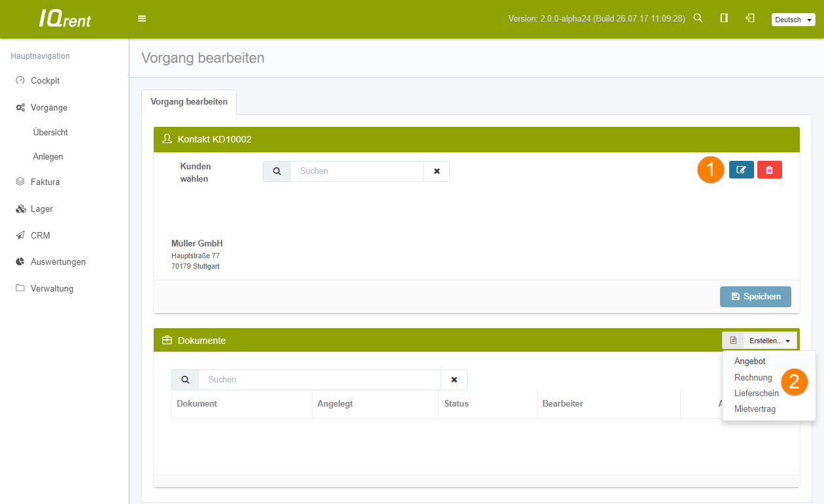This screenshot has height=504, width=824.
Task: Click the Speichern button
Action: (x=755, y=297)
